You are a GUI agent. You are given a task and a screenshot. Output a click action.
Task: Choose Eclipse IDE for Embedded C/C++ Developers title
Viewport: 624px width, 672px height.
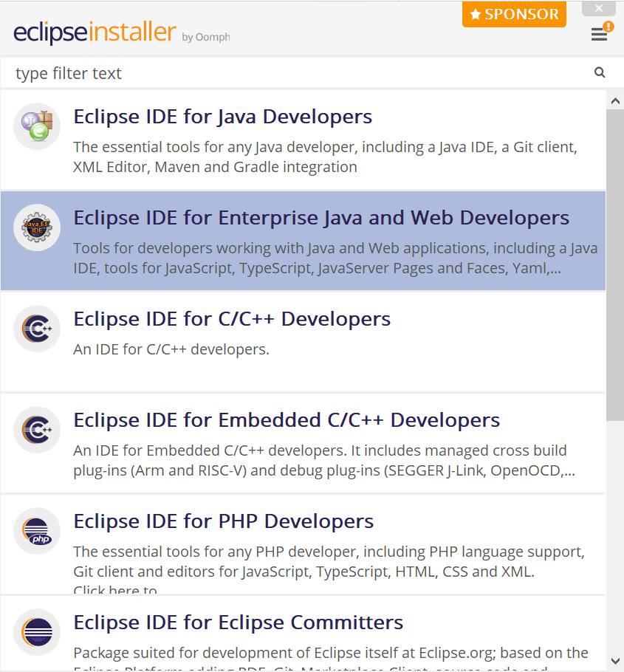coord(287,420)
